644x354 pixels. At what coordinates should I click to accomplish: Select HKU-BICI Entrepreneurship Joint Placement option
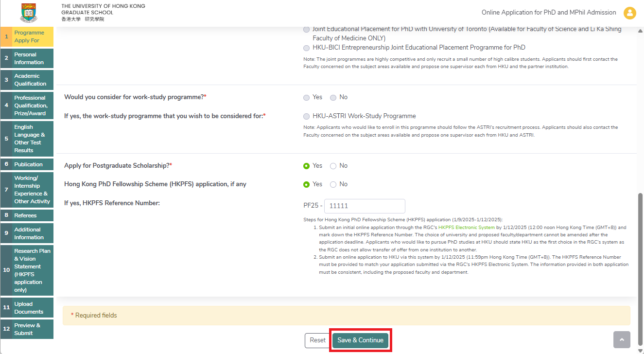[306, 48]
